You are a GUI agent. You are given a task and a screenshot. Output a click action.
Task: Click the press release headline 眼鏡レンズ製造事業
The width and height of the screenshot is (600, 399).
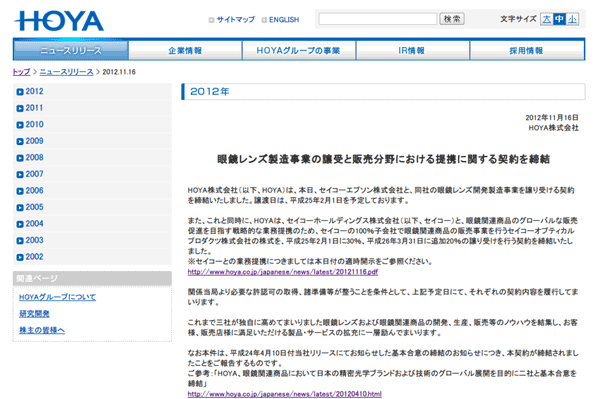point(383,159)
